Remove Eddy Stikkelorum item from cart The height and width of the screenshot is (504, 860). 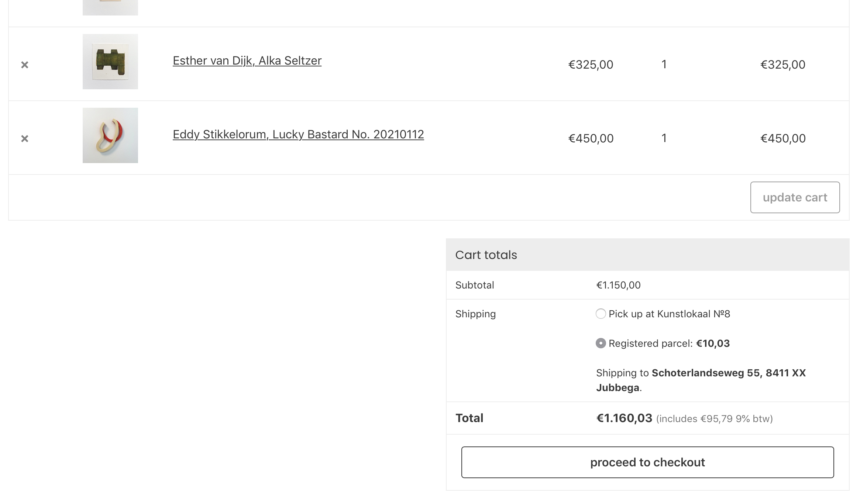(25, 139)
